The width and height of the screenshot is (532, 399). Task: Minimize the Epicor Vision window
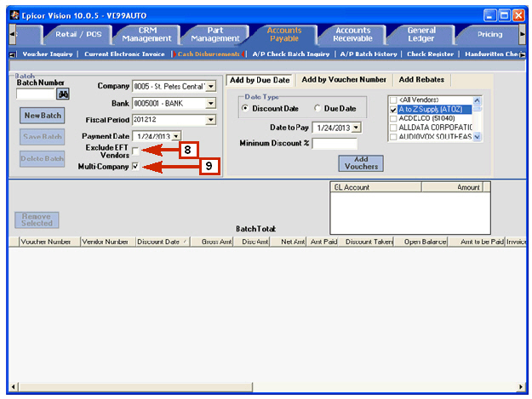[x=490, y=15]
